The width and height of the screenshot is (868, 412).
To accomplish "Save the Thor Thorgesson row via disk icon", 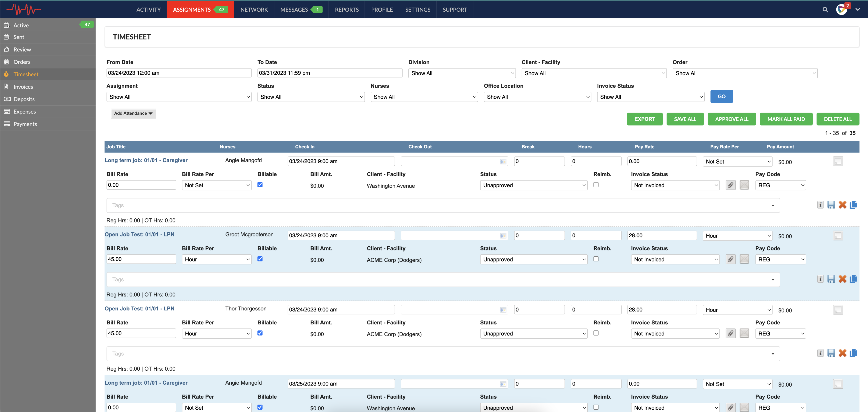I will pos(831,353).
